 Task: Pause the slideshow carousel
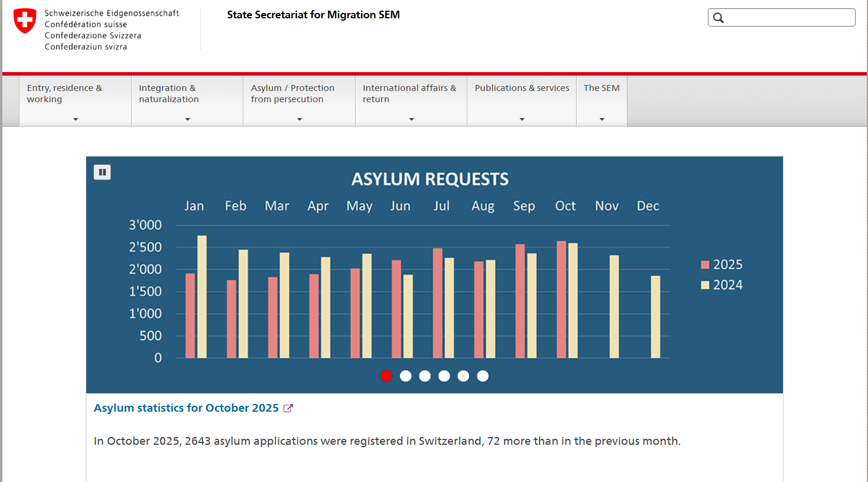(102, 172)
